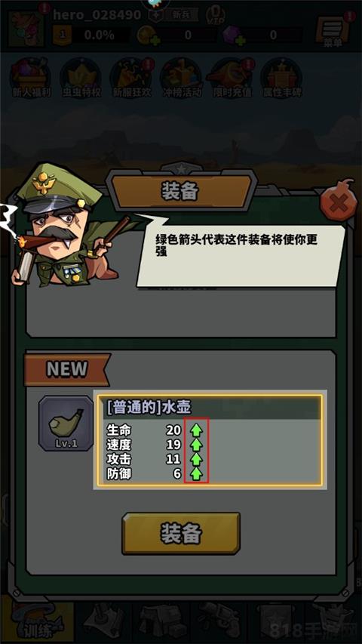Open the 限时充值 limited recharge icon
The height and width of the screenshot is (644, 362).
pos(231,77)
